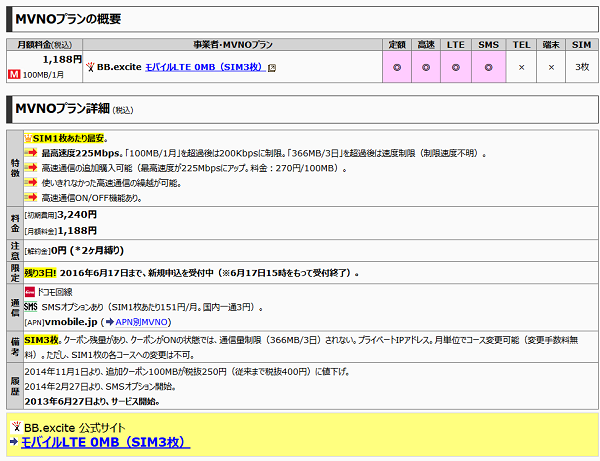Click the double-circle mark under the SMS column

(x=489, y=67)
